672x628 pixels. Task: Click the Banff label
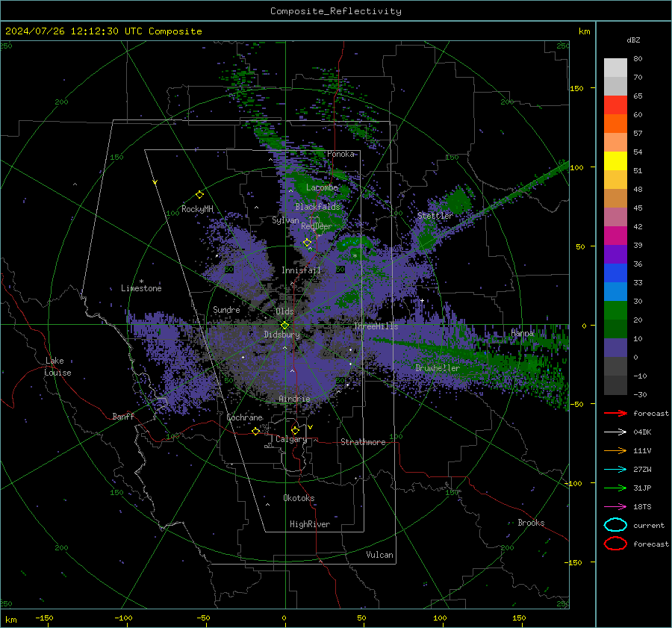coord(123,416)
